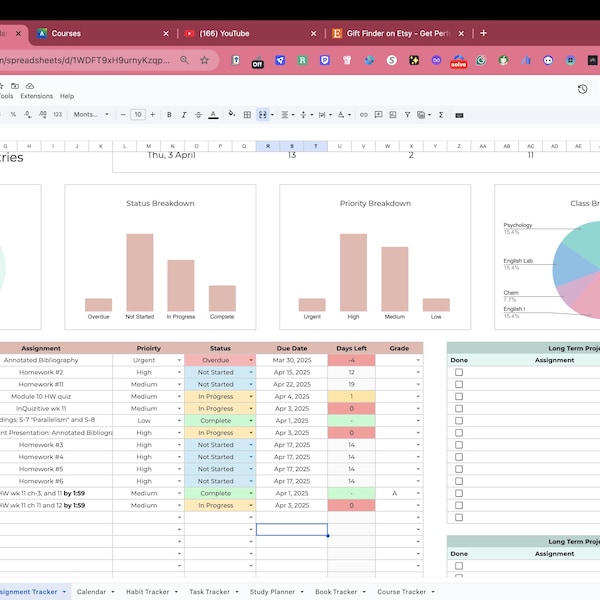
Task: Switch to Gift Finder on Etsy tab
Action: tap(398, 34)
